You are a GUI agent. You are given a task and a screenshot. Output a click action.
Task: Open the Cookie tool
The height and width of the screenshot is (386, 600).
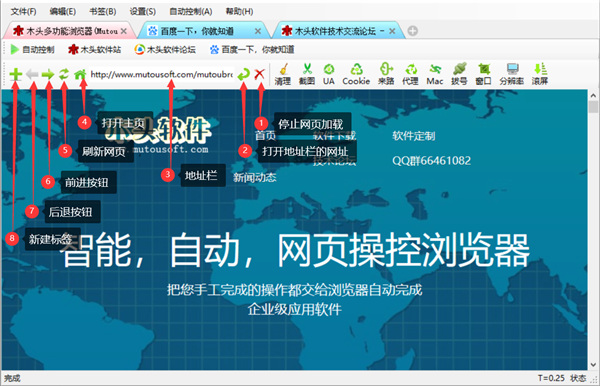[x=356, y=74]
